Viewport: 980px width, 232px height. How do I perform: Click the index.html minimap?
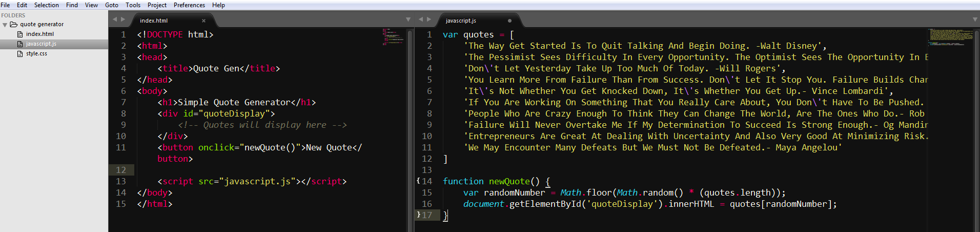393,37
